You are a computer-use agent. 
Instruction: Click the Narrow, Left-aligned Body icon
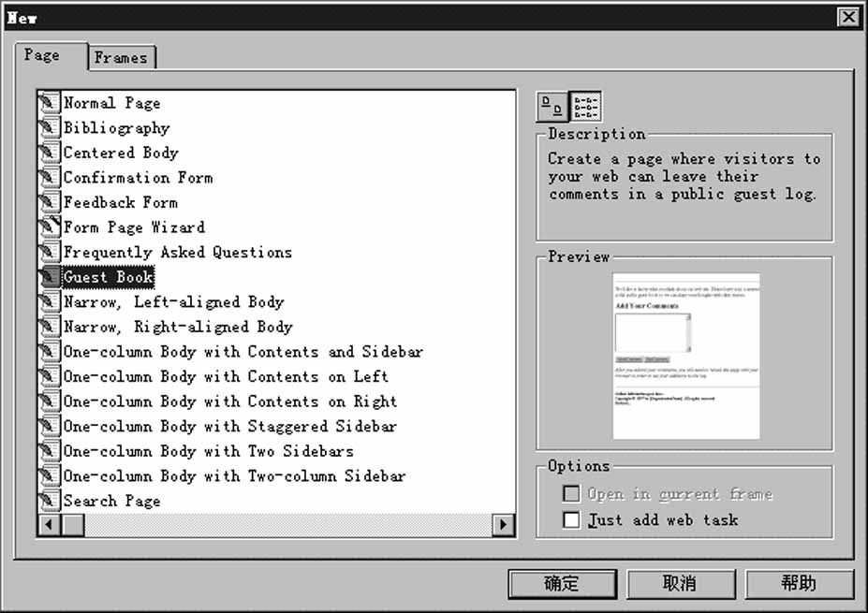click(x=50, y=301)
